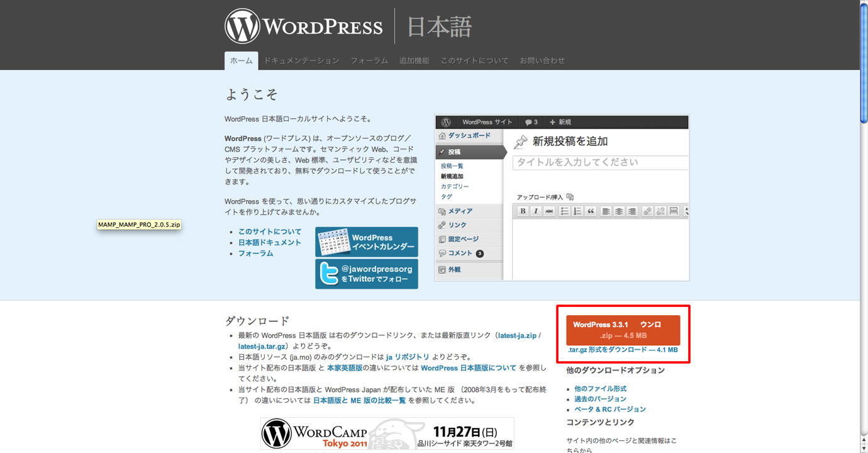Open メディア in the admin sidebar
Screen dimensions: 868x453
469,211
